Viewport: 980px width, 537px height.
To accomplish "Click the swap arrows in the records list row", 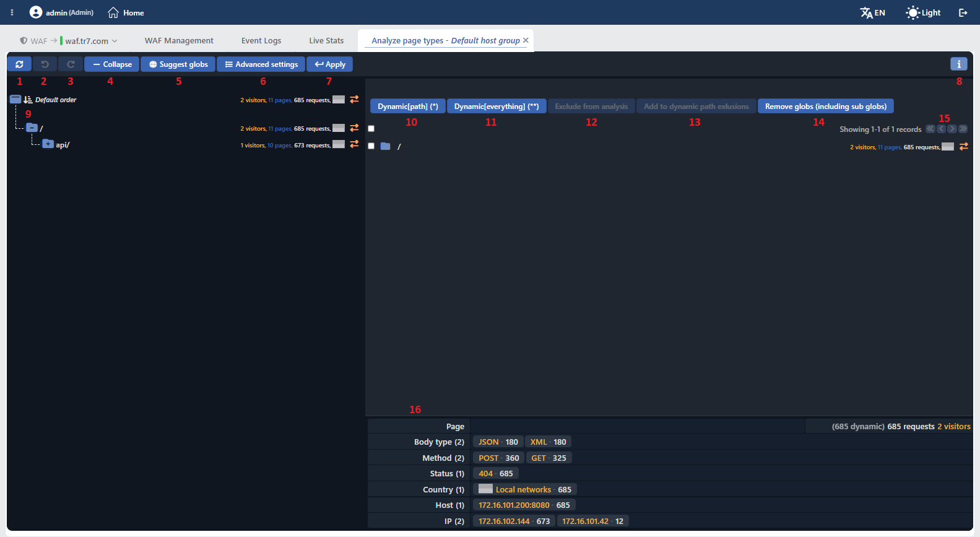I will (x=964, y=147).
